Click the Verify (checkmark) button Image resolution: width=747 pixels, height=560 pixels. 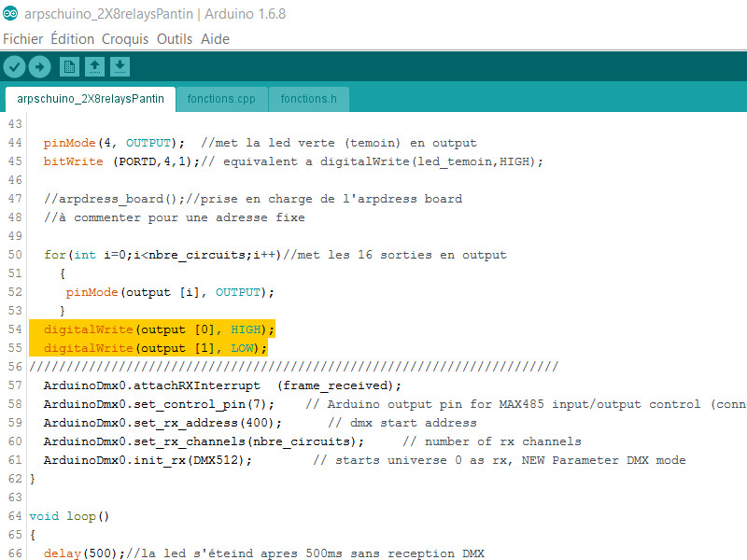[x=14, y=66]
